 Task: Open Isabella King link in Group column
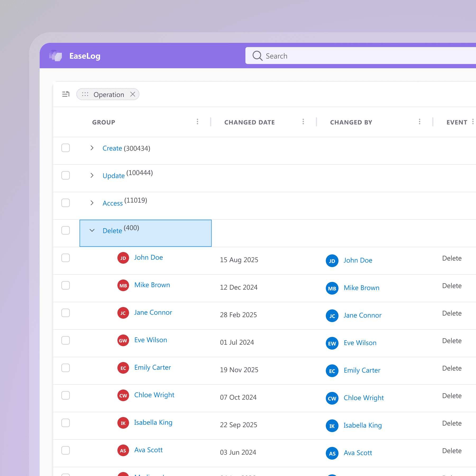[x=153, y=423]
